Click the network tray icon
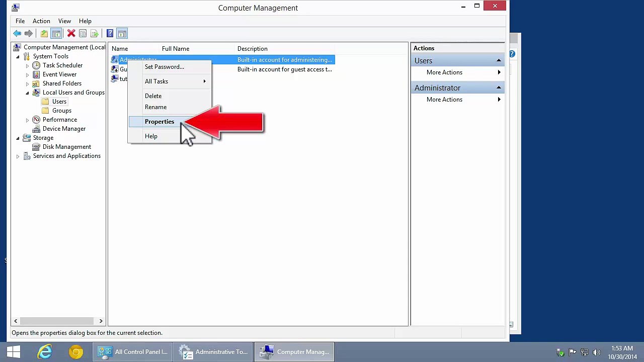644x362 pixels. 585,352
